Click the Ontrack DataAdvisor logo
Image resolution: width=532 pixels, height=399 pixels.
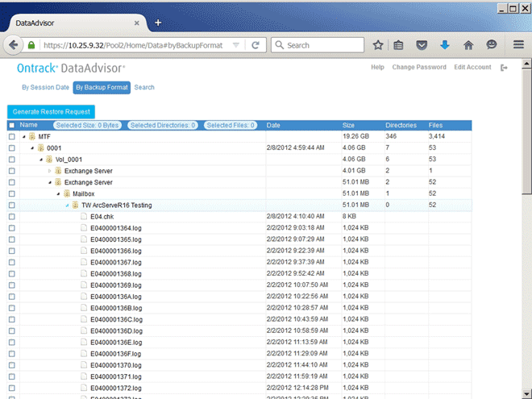[x=71, y=69]
